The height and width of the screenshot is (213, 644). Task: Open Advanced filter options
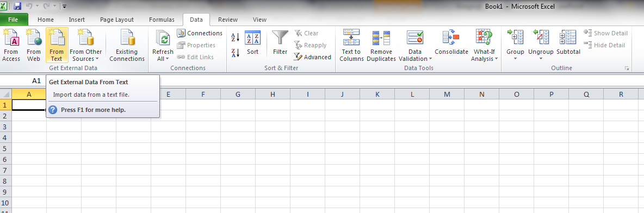pos(313,57)
